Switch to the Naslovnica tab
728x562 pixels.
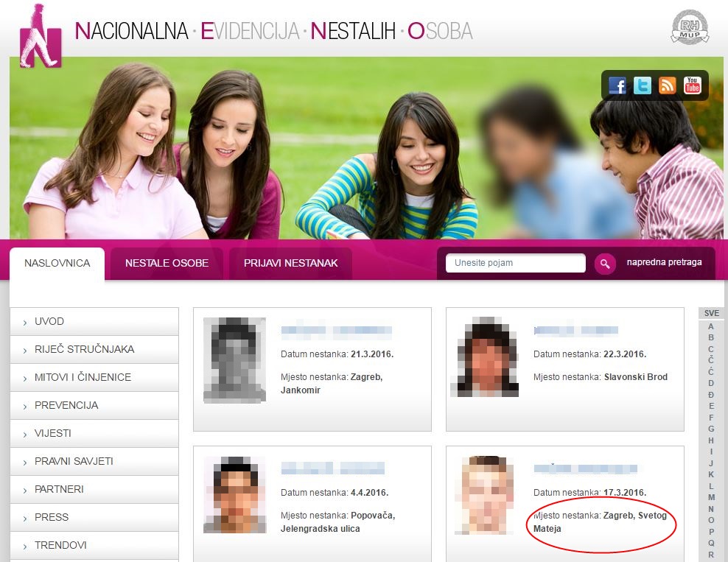[57, 263]
